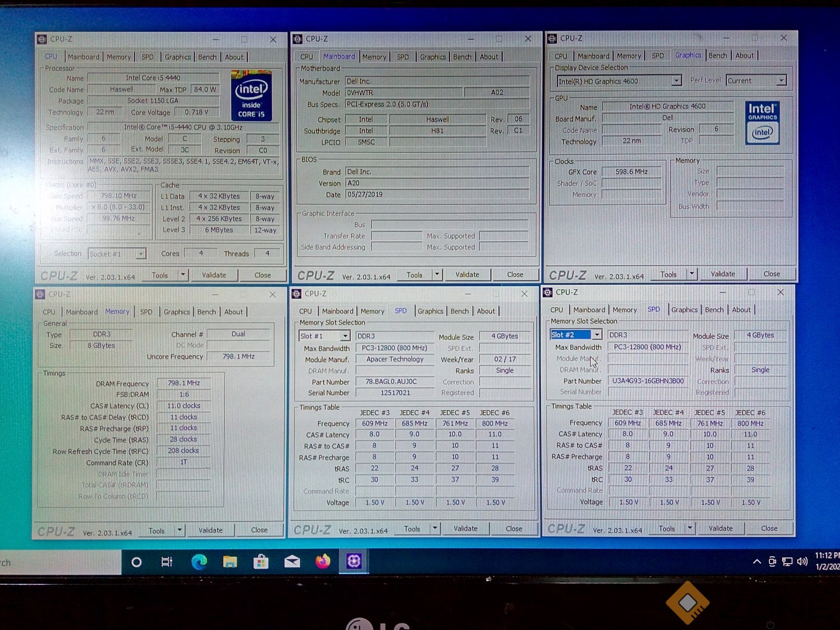This screenshot has width=840, height=630.
Task: Click GFX Core clock 598.6 MHz
Action: [x=632, y=172]
